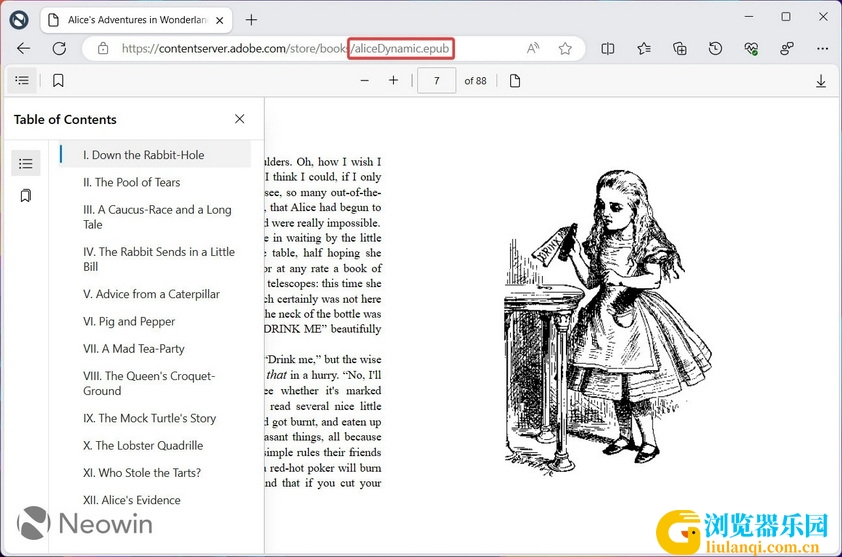Open the browser profile icon at top-left
The width and height of the screenshot is (842, 557).
(19, 20)
